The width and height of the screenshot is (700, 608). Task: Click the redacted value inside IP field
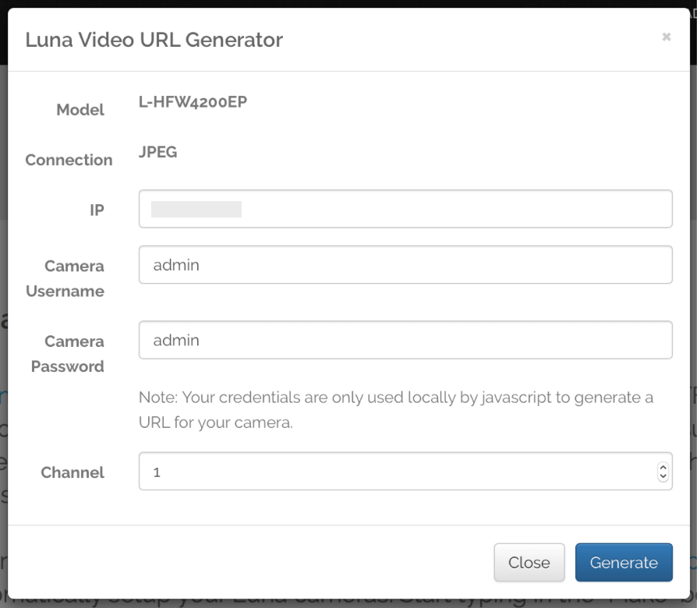pyautogui.click(x=196, y=209)
